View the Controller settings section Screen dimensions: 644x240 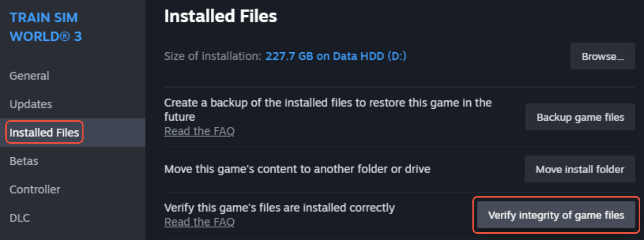35,189
